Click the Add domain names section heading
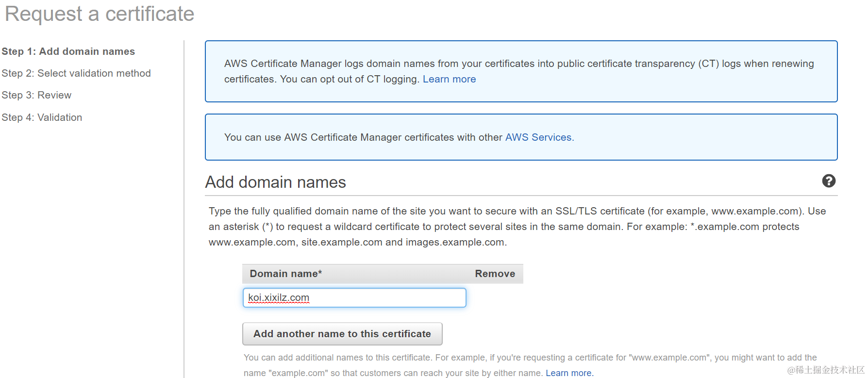 [275, 182]
